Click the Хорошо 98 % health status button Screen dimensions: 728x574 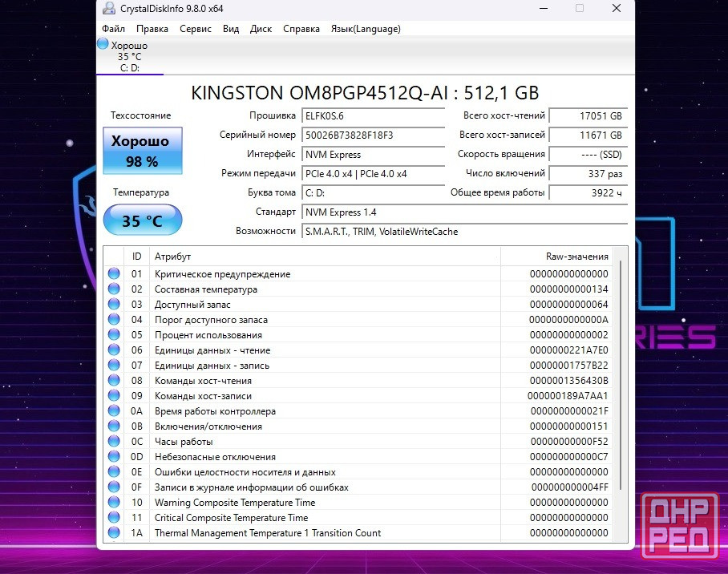click(x=143, y=151)
